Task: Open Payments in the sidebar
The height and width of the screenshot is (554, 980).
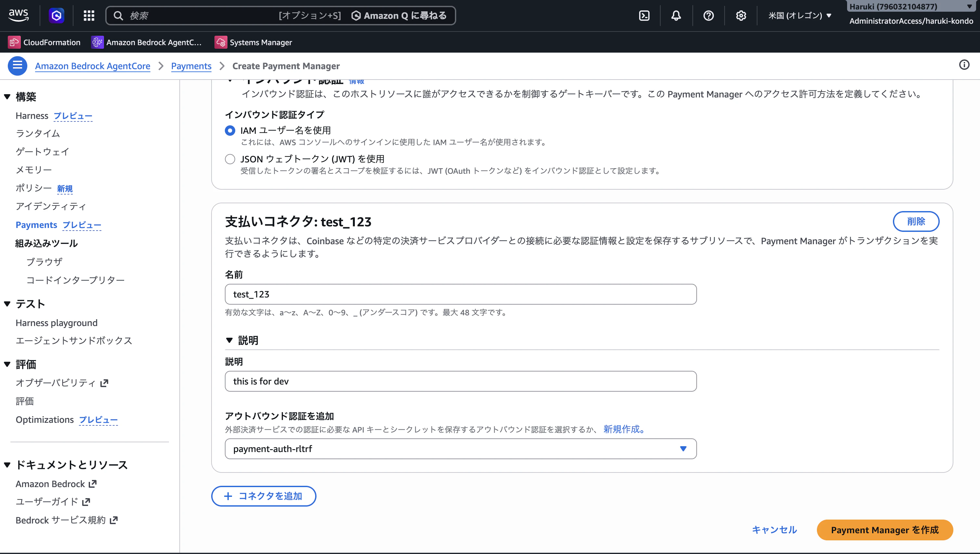Action: pos(36,225)
